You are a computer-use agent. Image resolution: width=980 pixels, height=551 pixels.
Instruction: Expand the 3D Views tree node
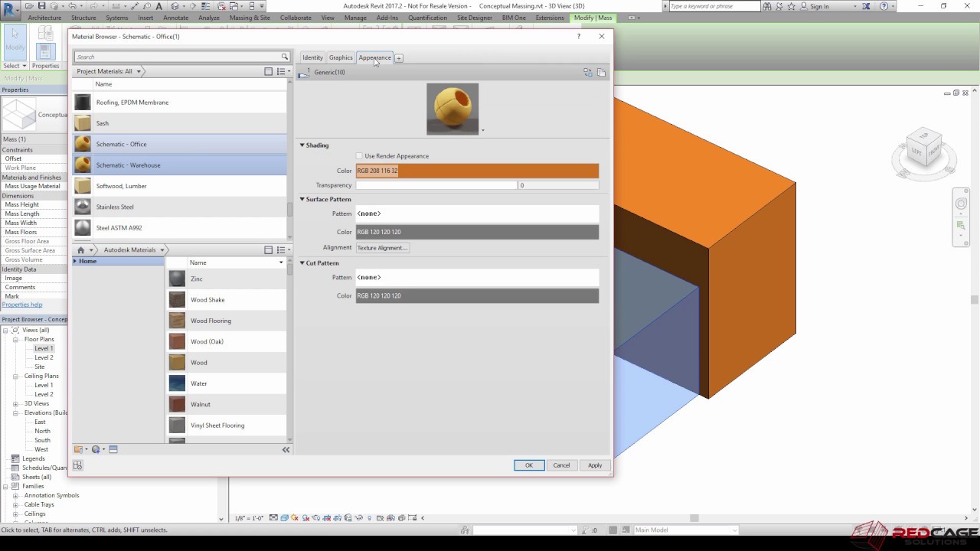pos(16,403)
